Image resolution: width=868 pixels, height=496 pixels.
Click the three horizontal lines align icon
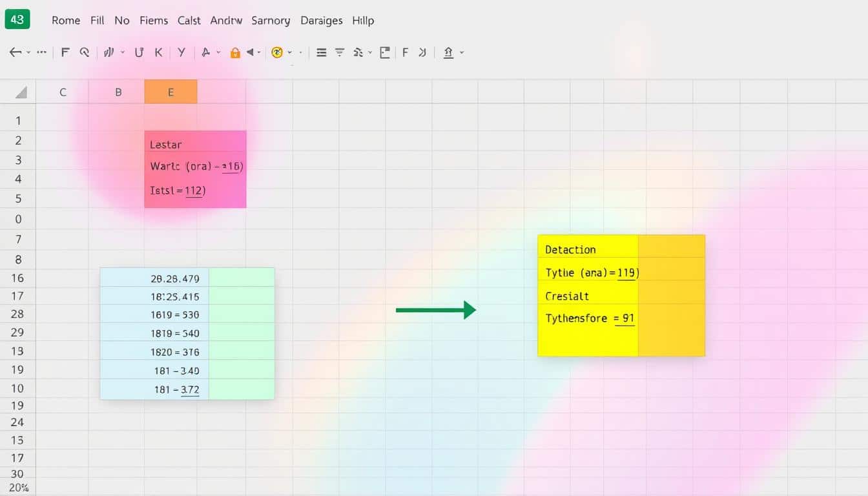click(322, 53)
